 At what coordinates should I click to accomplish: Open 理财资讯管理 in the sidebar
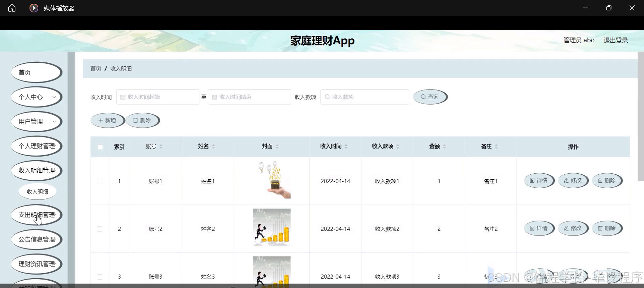(37, 264)
